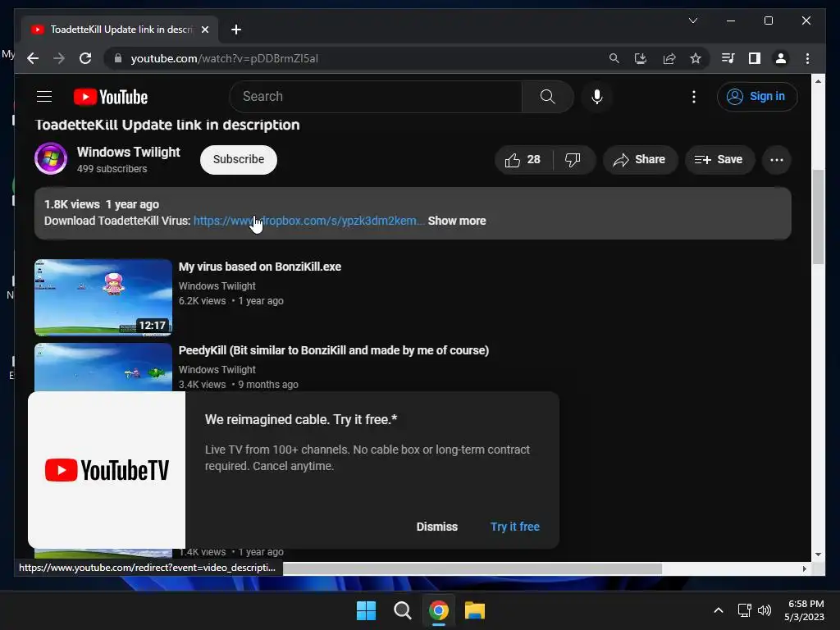Open taskbar Search

pos(402,610)
